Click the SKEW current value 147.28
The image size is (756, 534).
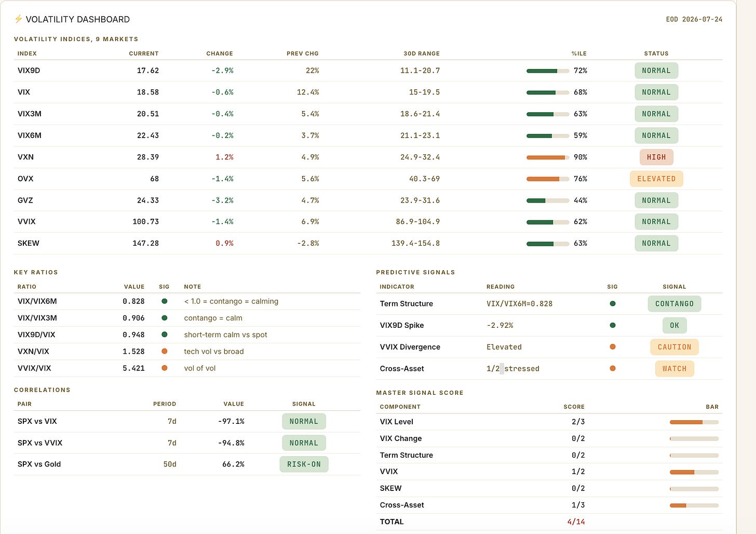tap(146, 243)
